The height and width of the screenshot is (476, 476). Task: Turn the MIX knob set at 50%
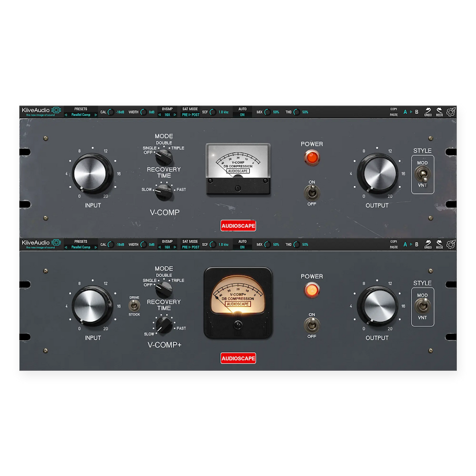coord(268,112)
